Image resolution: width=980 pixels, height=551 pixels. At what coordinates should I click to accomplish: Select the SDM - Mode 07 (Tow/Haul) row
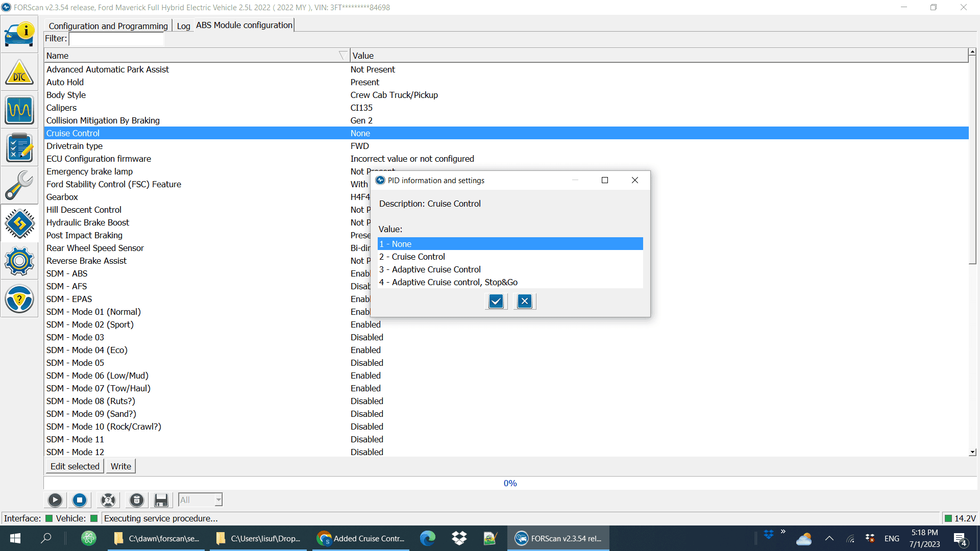pos(506,388)
